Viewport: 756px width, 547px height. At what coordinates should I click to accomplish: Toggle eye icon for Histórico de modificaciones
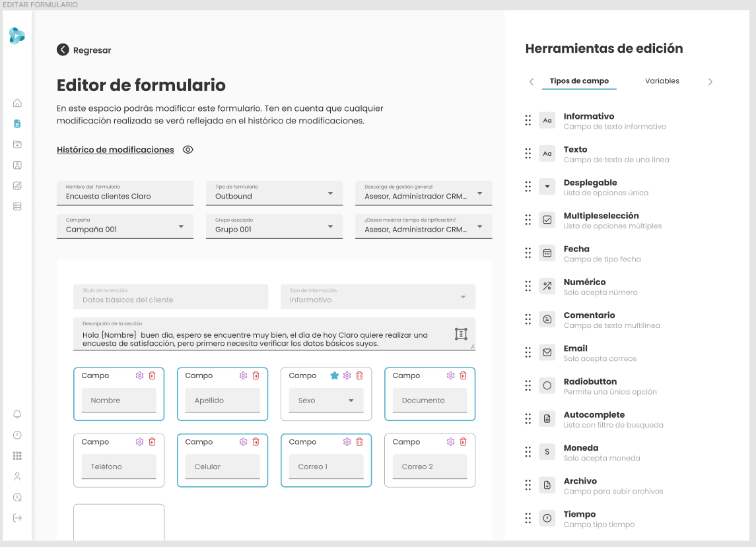(x=188, y=150)
